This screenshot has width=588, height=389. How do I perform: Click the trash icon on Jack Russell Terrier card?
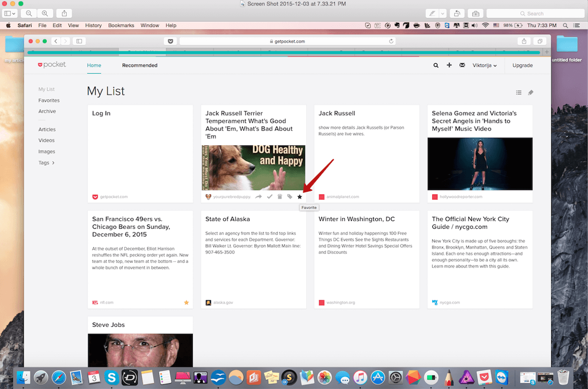(279, 197)
